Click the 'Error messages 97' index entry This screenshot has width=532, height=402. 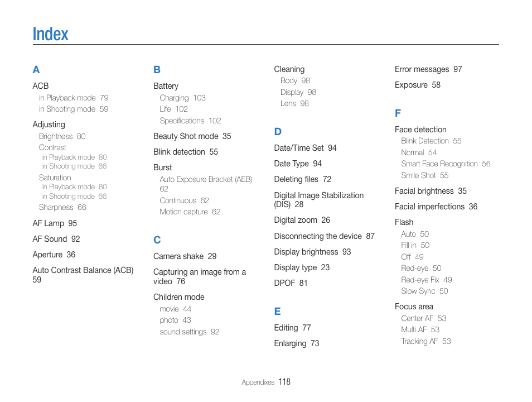[x=428, y=69]
